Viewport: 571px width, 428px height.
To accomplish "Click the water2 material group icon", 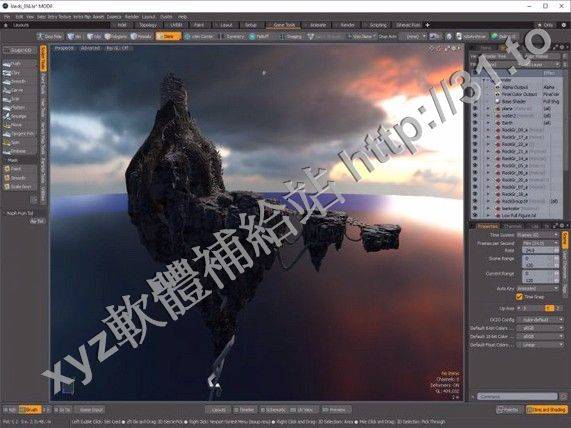I will pyautogui.click(x=497, y=115).
